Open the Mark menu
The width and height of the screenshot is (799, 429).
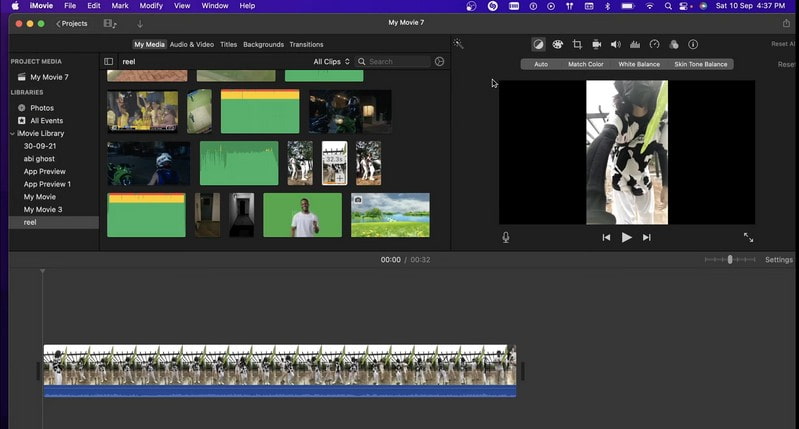(120, 6)
